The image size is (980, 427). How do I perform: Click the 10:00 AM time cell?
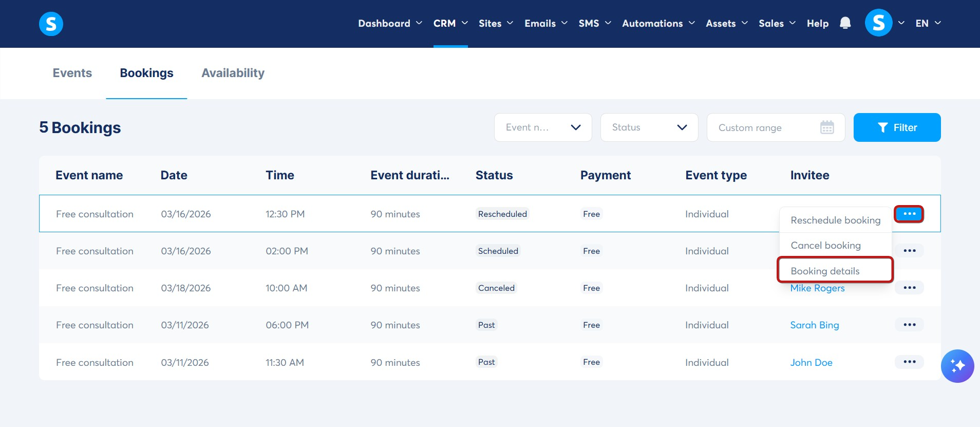(x=286, y=288)
